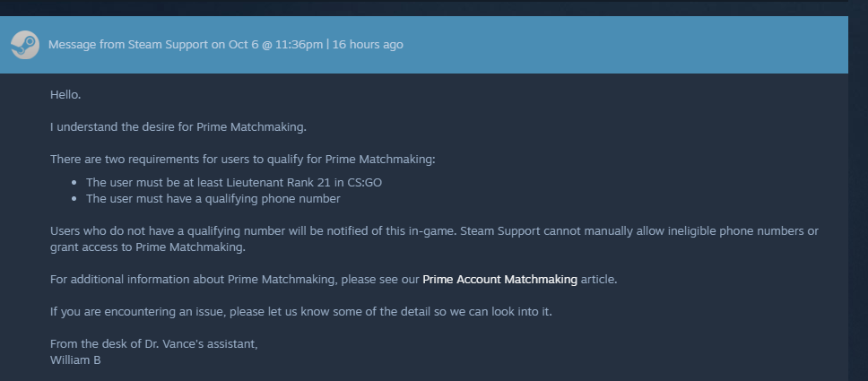Viewport: 868px width, 381px height.
Task: Click the "Message from Steam Support" header text
Action: 127,44
